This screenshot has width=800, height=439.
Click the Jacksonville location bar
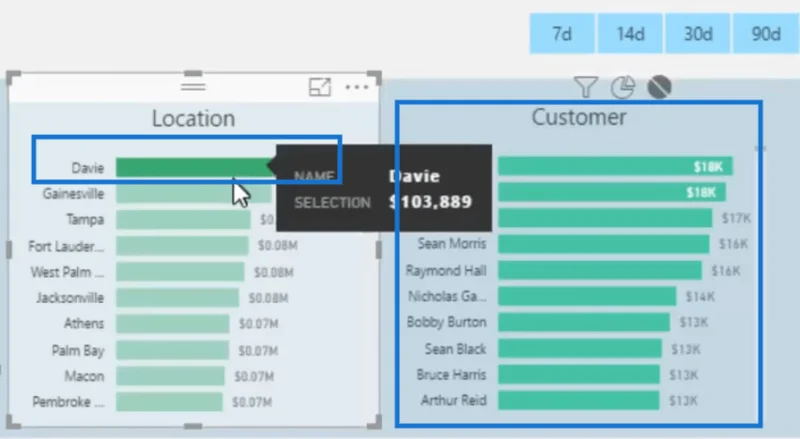177,298
